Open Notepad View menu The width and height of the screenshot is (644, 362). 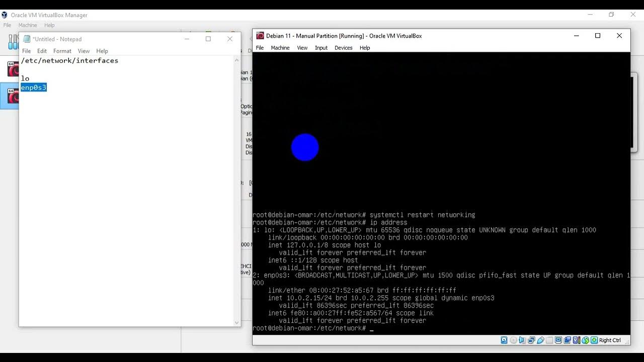(x=84, y=51)
